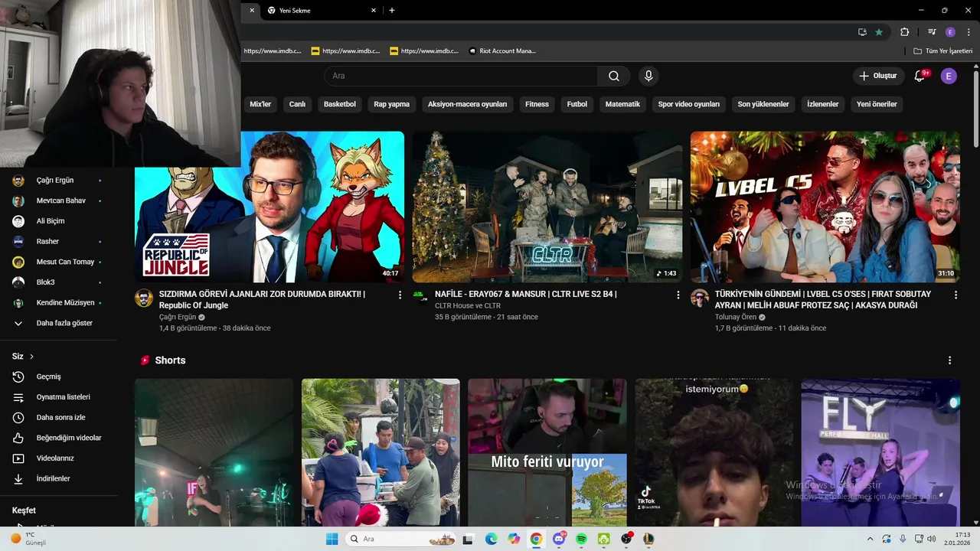Click the YouTube search magnifier button
Image resolution: width=980 pixels, height=551 pixels.
tap(614, 76)
